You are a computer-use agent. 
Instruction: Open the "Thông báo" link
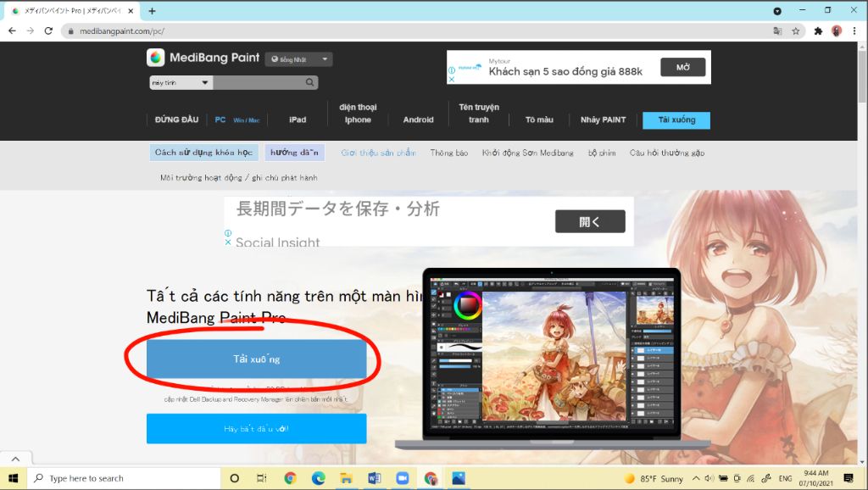click(x=449, y=153)
